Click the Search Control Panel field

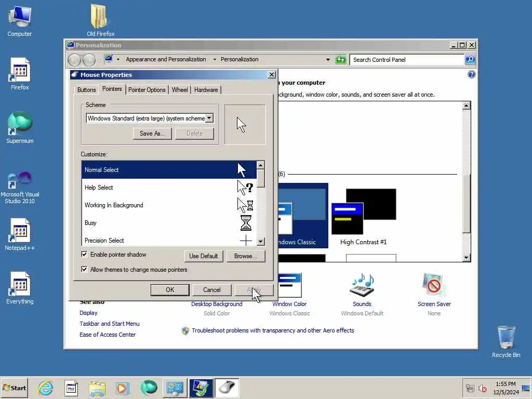(x=407, y=60)
